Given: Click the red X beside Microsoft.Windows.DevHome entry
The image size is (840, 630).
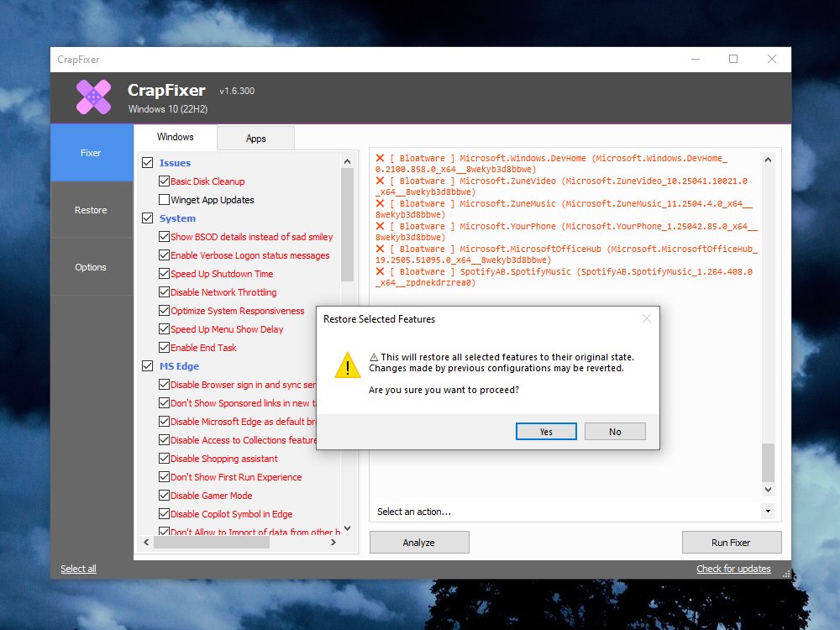Looking at the screenshot, I should [x=380, y=158].
